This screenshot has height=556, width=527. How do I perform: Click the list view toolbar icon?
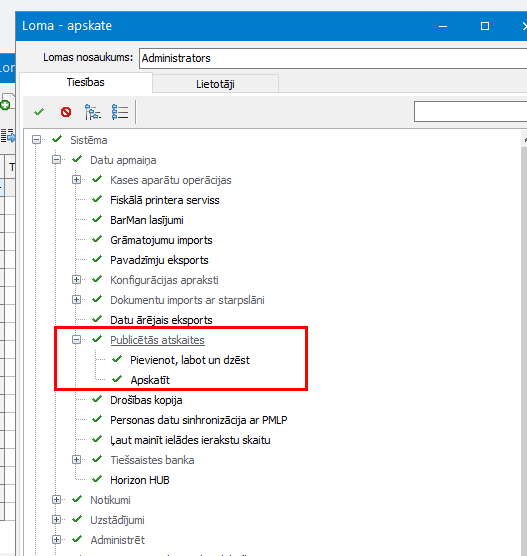120,112
